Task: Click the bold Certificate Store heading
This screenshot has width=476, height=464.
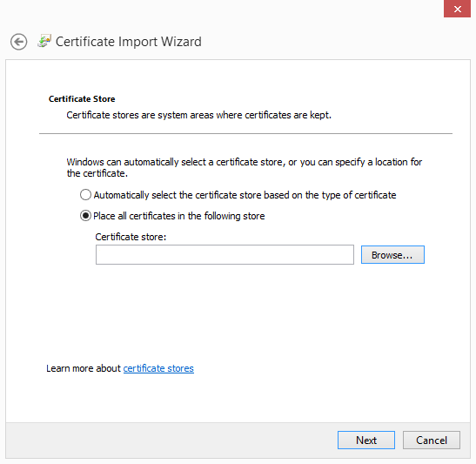Action: coord(82,99)
